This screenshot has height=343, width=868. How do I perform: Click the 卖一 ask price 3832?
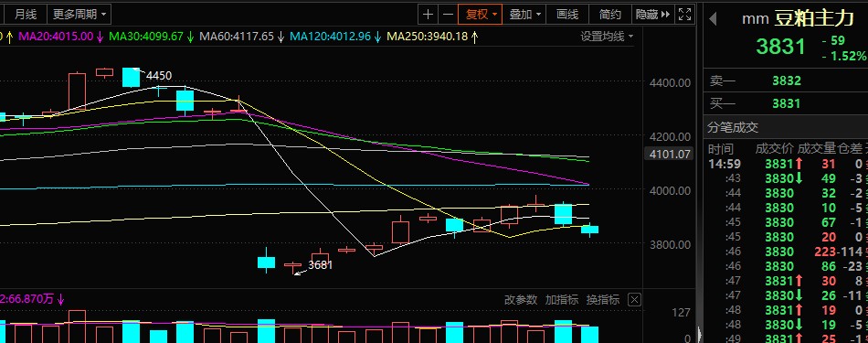click(787, 80)
